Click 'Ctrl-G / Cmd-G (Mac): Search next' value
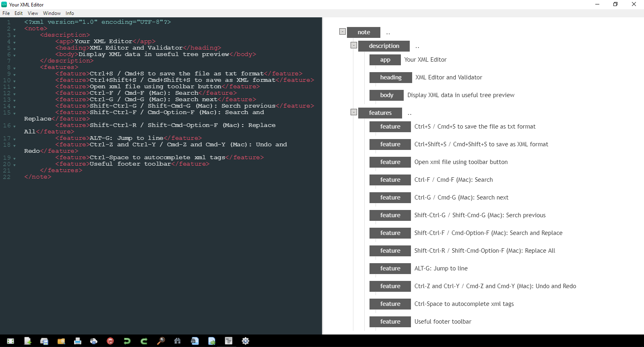Image resolution: width=644 pixels, height=347 pixels. click(461, 197)
